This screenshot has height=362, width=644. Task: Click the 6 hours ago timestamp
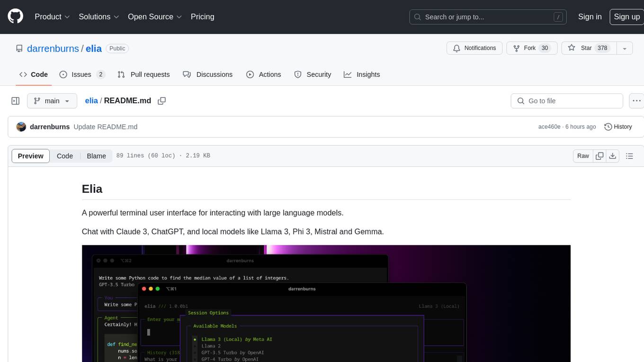tap(581, 127)
